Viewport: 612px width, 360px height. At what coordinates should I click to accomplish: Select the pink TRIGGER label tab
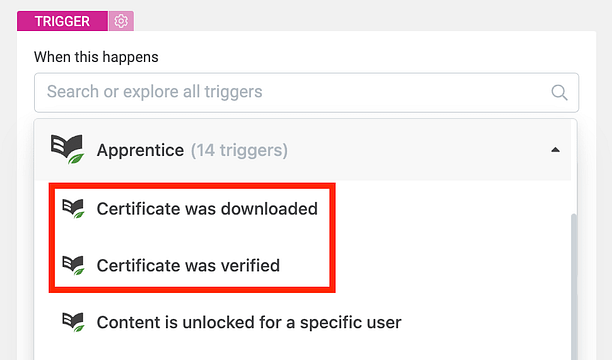[x=62, y=21]
